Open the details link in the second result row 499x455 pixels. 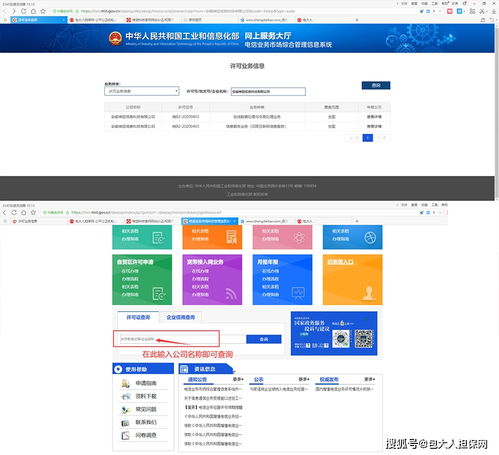374,126
